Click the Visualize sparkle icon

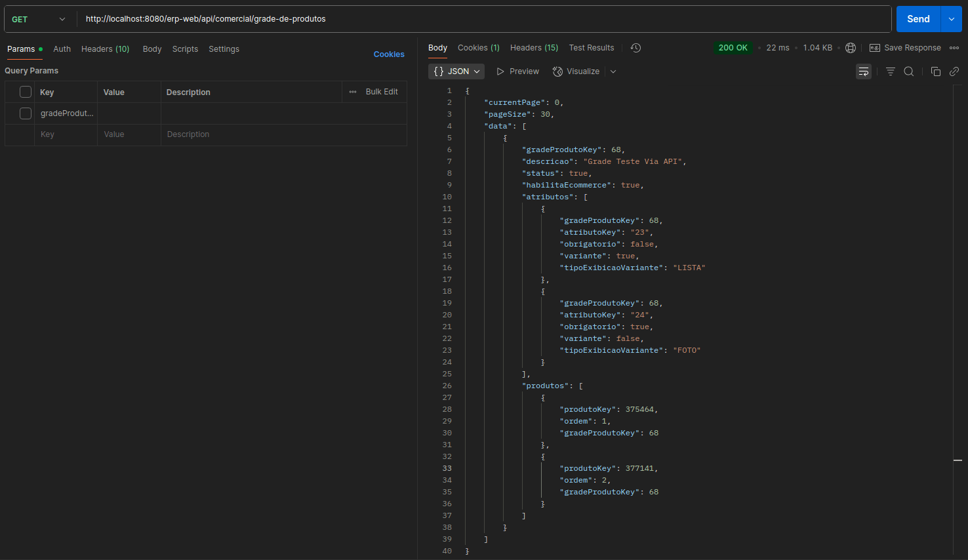pos(557,71)
